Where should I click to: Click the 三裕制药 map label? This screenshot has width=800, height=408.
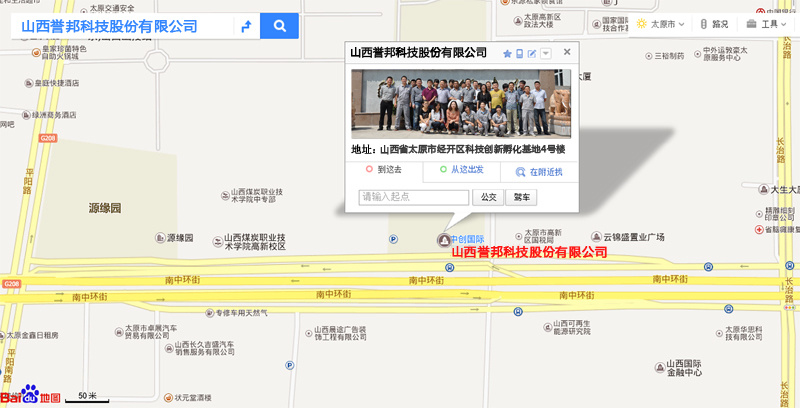pos(669,56)
